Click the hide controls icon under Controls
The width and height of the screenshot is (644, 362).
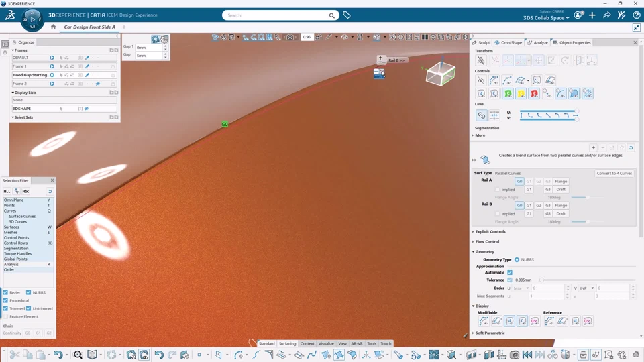tap(480, 80)
